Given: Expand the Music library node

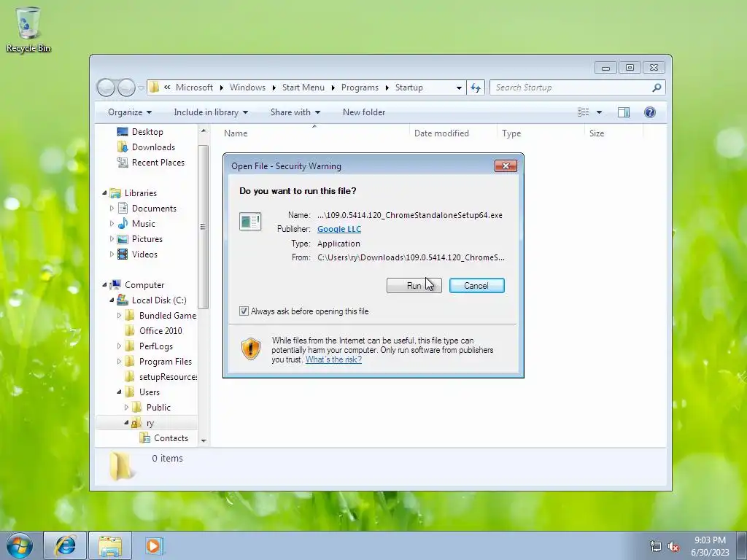Looking at the screenshot, I should pyautogui.click(x=112, y=223).
